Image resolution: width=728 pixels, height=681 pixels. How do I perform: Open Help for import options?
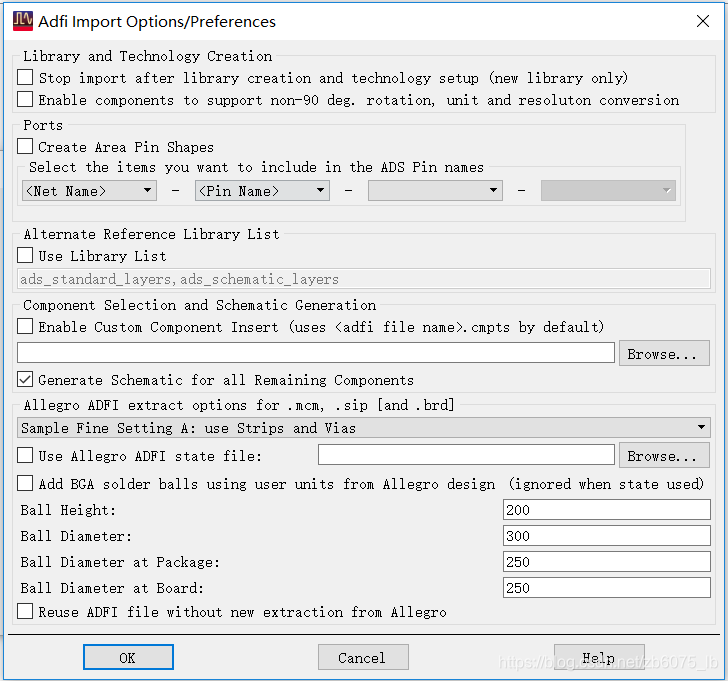coord(599,657)
